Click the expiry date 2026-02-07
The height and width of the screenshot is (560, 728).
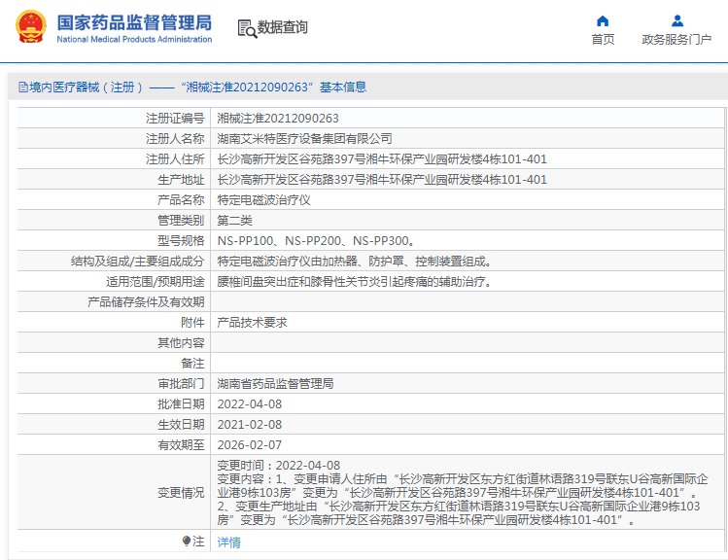tap(249, 444)
